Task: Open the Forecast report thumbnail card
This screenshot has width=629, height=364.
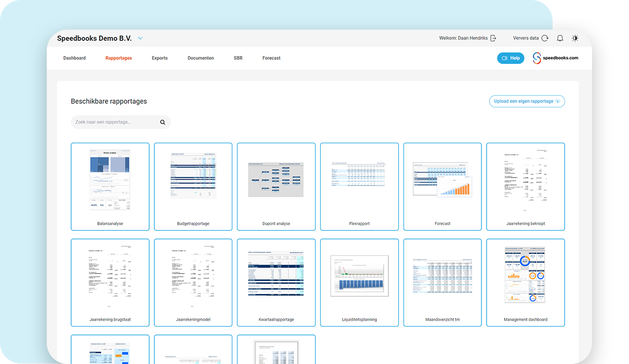Action: pyautogui.click(x=443, y=186)
